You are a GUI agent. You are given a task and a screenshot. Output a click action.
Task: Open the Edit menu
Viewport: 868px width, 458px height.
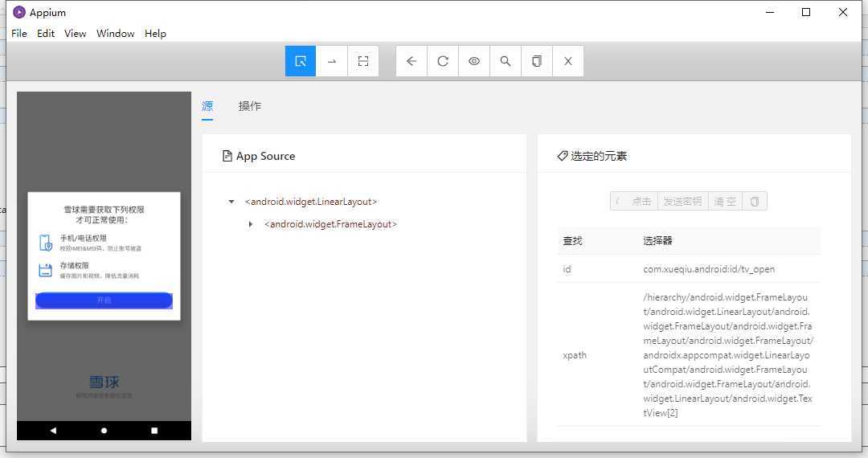pos(45,33)
